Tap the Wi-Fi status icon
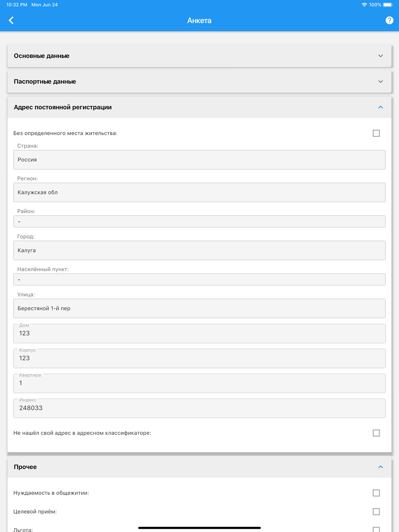This screenshot has height=532, width=399. pyautogui.click(x=364, y=5)
